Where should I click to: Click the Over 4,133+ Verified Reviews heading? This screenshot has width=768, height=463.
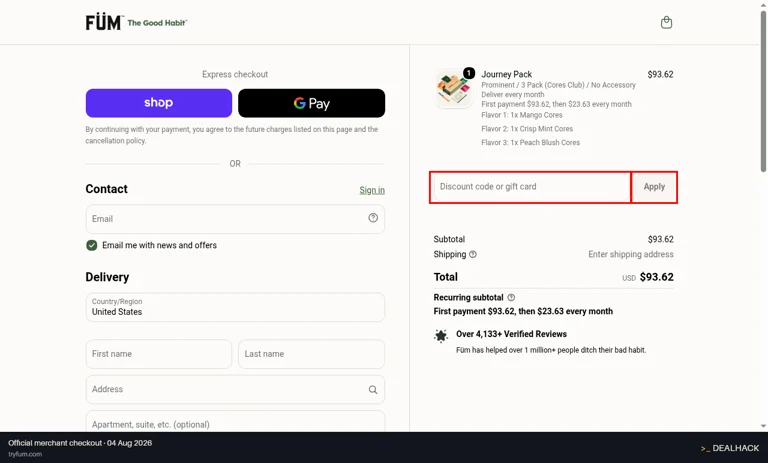[511, 334]
